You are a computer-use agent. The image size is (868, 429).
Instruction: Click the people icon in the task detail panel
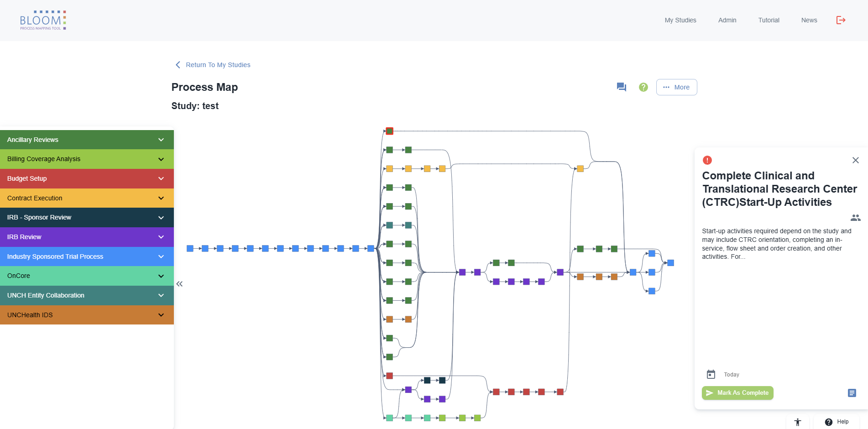coord(855,218)
